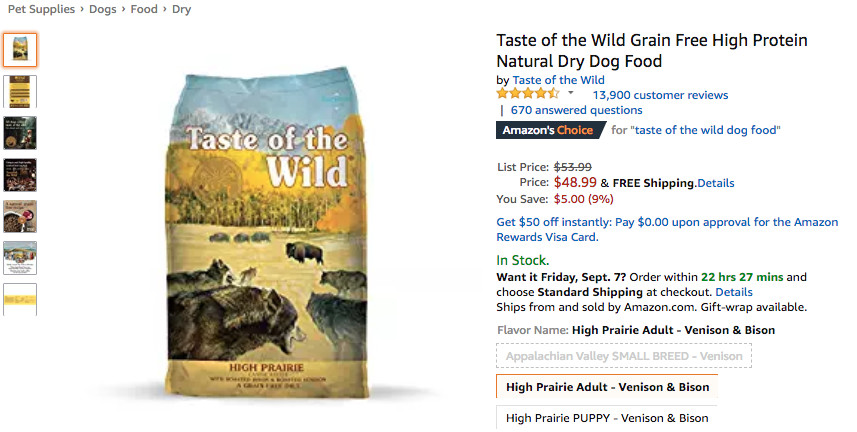Select fourth thumbnail in image gallery
The image size is (857, 432).
tap(20, 175)
